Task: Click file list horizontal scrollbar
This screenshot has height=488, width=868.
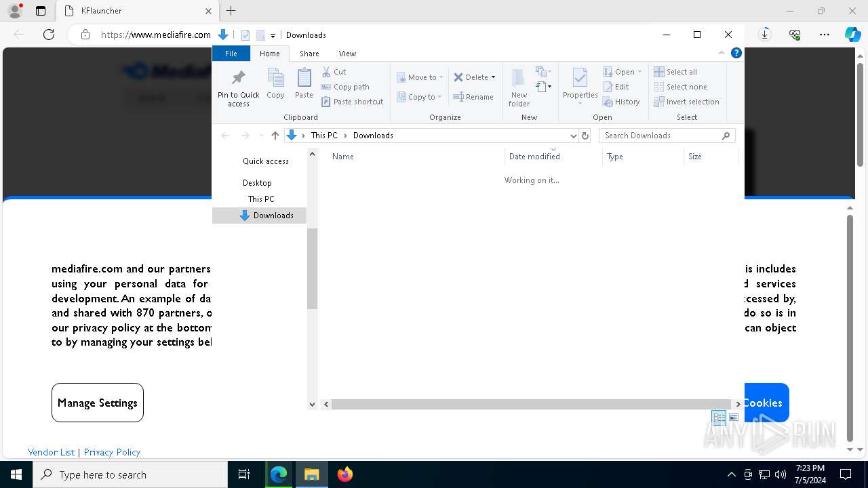Action: (x=532, y=404)
